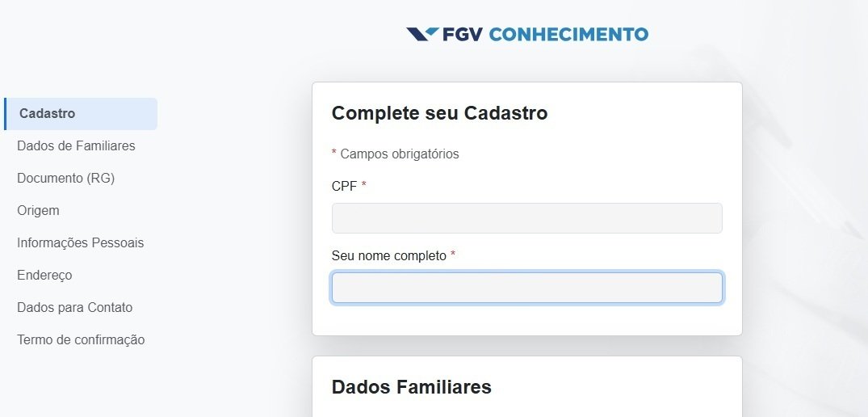Click the FGV logo emblem icon
Image resolution: width=868 pixels, height=417 pixels.
[423, 34]
